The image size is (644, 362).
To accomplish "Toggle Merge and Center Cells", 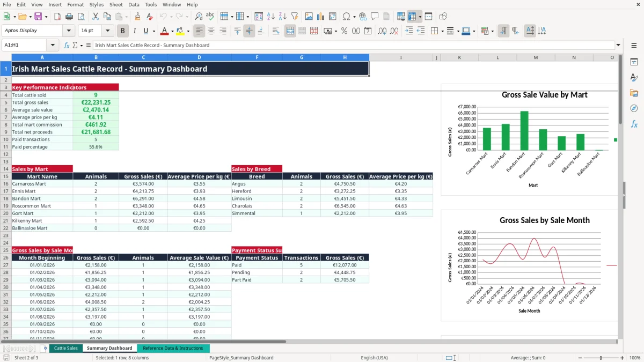I will pos(290,31).
